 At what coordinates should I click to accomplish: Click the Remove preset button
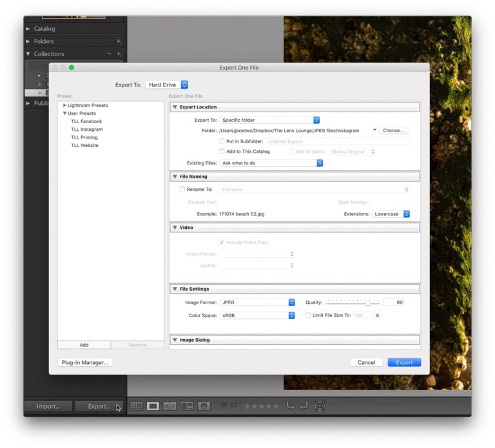click(x=137, y=345)
